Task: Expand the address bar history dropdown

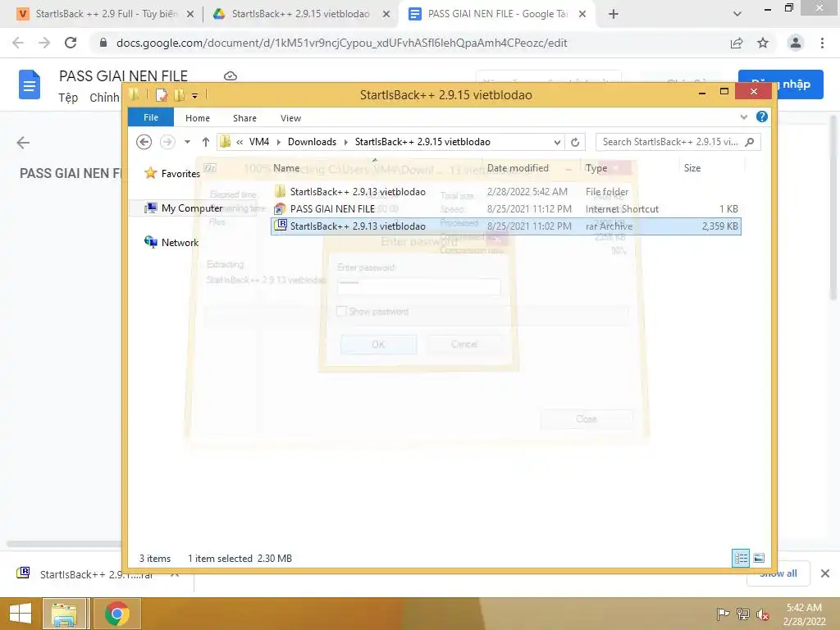Action: coord(557,142)
